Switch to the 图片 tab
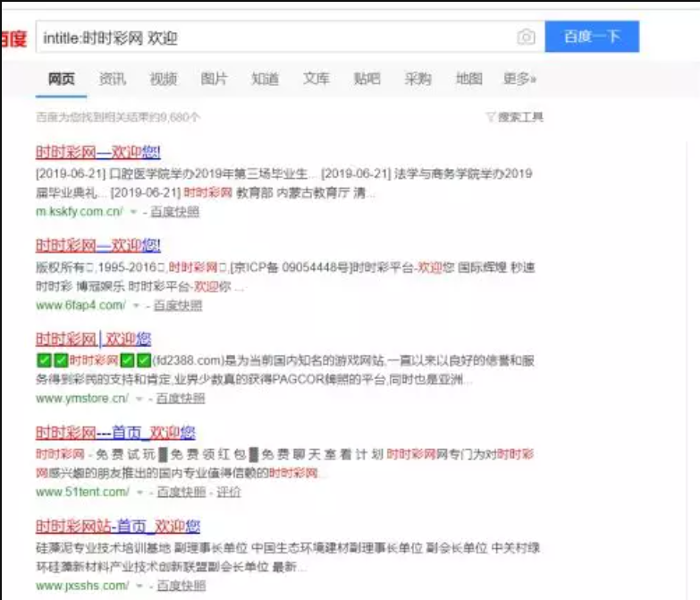This screenshot has width=700, height=600. (x=214, y=79)
